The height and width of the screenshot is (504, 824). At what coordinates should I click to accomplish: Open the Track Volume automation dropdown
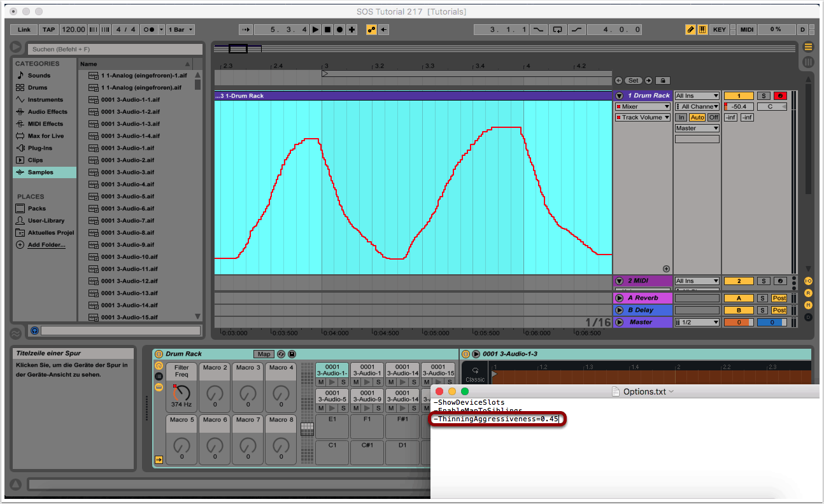point(642,117)
